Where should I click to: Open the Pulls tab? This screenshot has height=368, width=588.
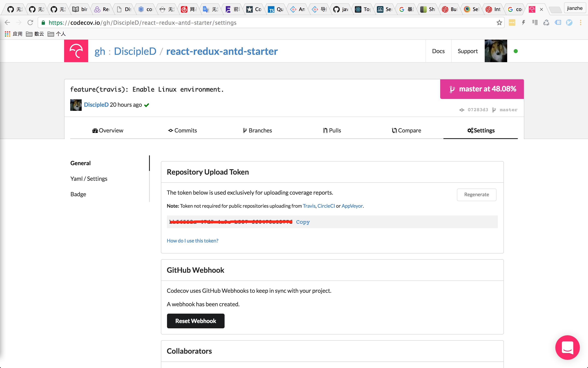pos(332,130)
